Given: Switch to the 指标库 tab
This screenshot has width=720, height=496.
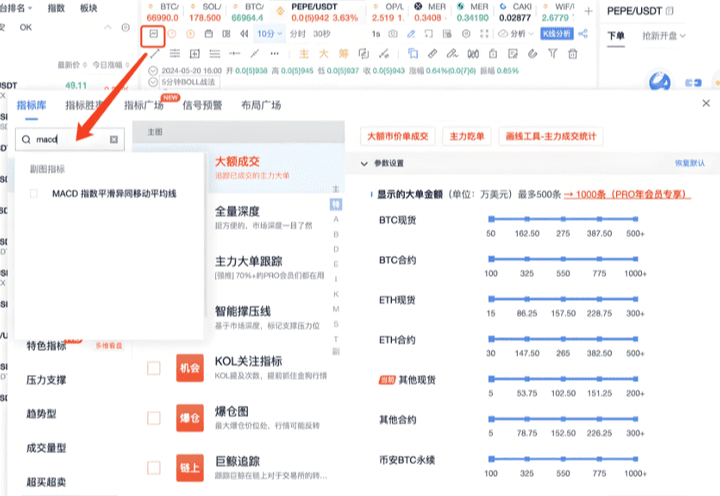Looking at the screenshot, I should pyautogui.click(x=31, y=105).
